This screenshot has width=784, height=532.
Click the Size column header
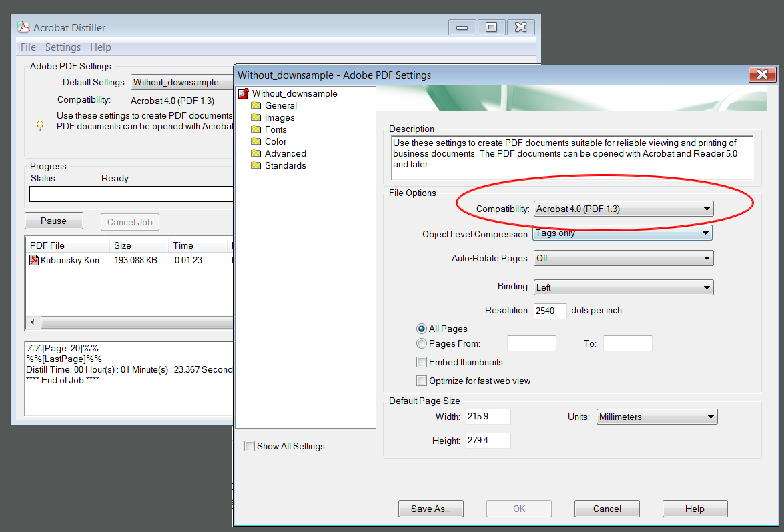click(139, 245)
